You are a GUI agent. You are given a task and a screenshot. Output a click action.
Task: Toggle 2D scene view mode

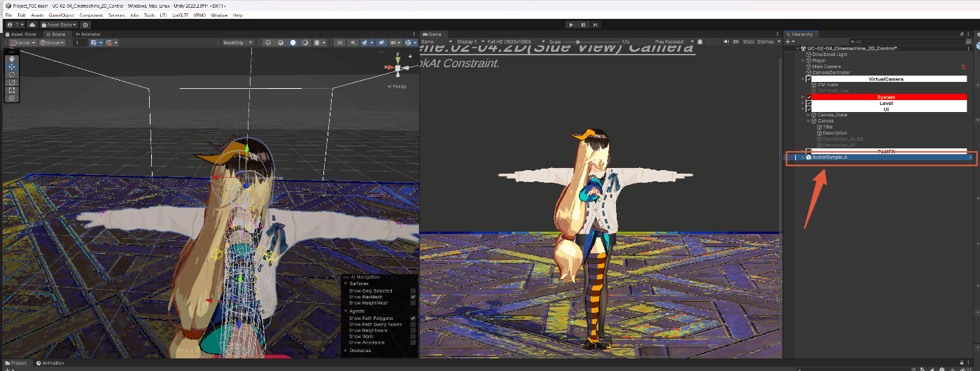point(339,43)
